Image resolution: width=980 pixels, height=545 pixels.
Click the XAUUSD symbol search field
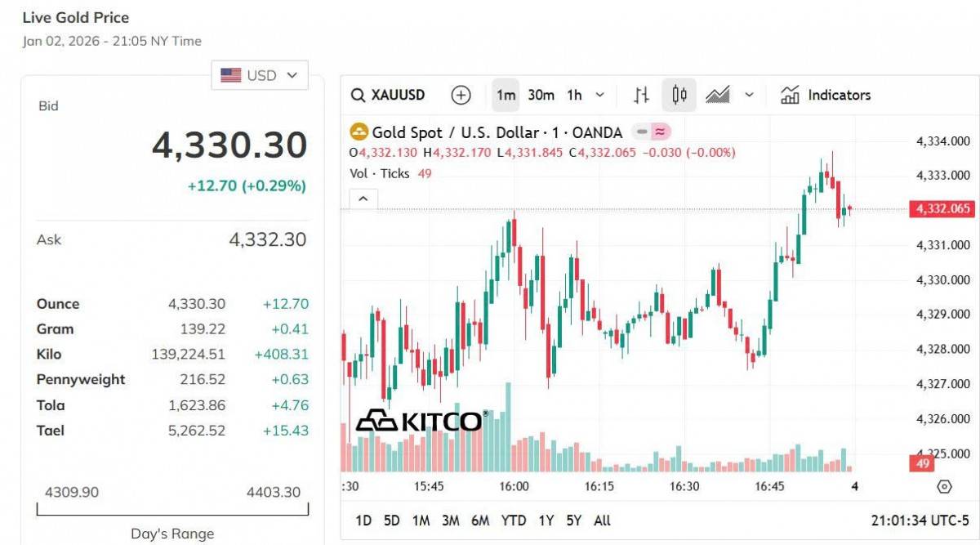(x=399, y=96)
